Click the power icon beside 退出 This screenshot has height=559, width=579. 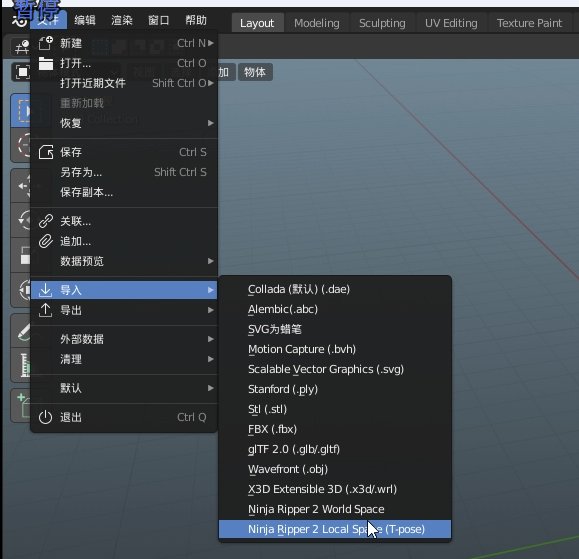tap(45, 417)
